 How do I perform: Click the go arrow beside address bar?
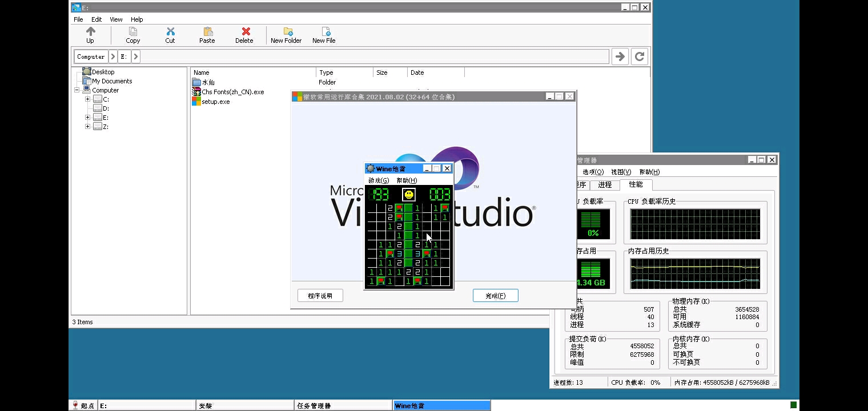620,56
